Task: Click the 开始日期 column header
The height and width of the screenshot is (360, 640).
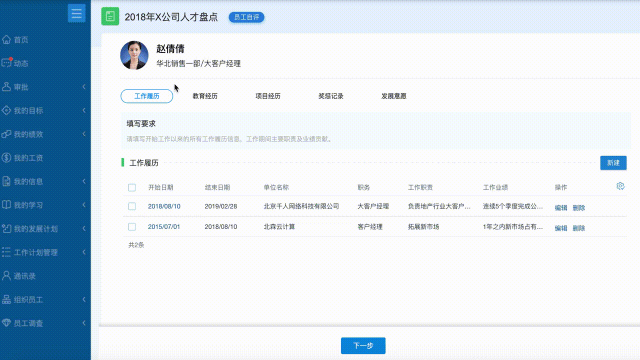Action: coord(160,188)
